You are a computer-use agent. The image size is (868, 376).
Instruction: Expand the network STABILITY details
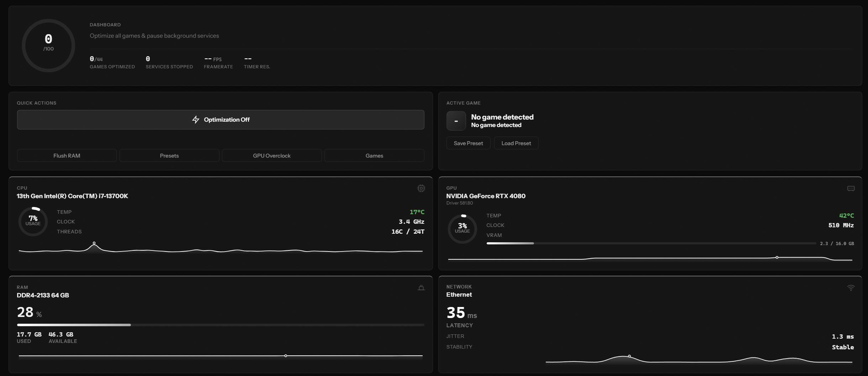[459, 346]
